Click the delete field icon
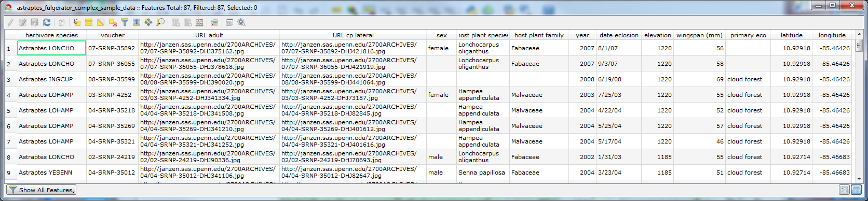Image resolution: width=868 pixels, height=201 pixels. [187, 22]
